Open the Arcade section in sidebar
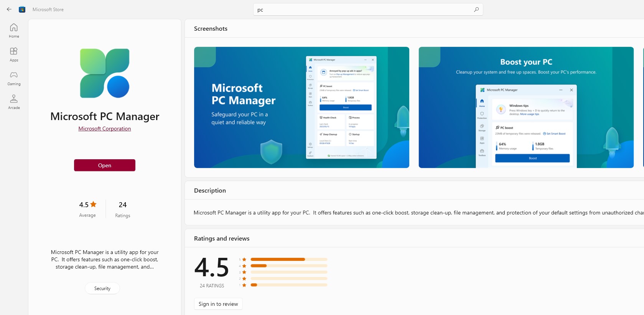The height and width of the screenshot is (315, 644). (x=14, y=102)
